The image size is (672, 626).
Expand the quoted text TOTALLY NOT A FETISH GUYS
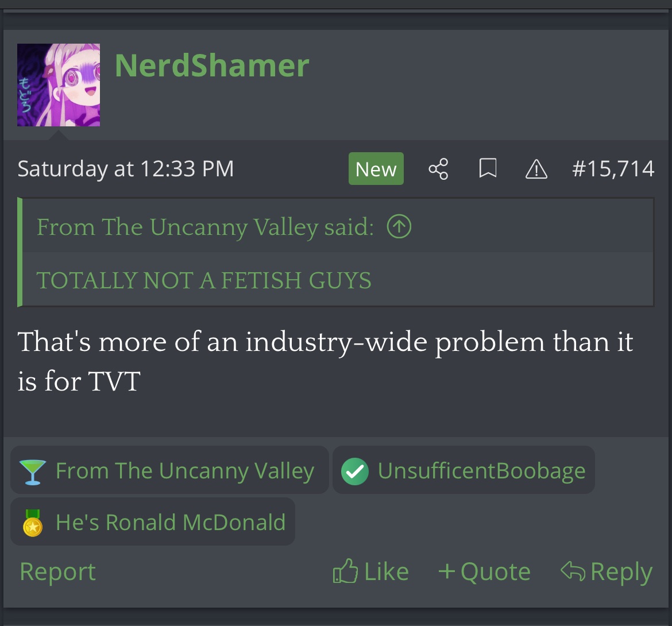pos(204,280)
